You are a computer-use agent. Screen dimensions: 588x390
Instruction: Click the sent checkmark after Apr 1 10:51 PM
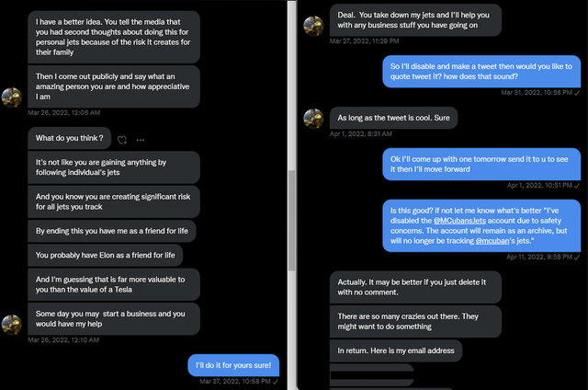click(577, 185)
